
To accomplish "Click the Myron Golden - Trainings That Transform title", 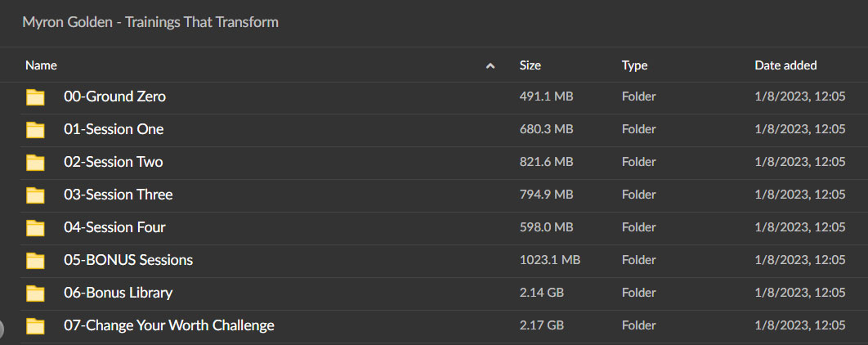I will pyautogui.click(x=150, y=22).
